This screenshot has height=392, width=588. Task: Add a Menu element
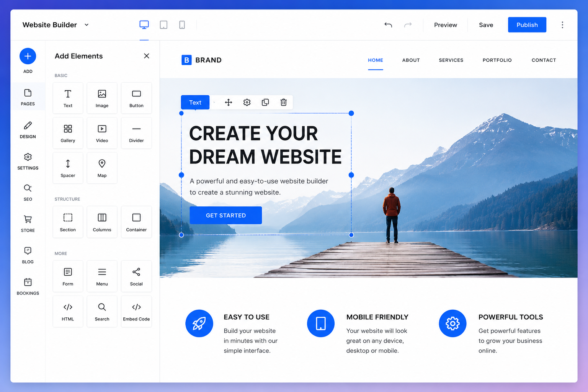click(x=102, y=276)
